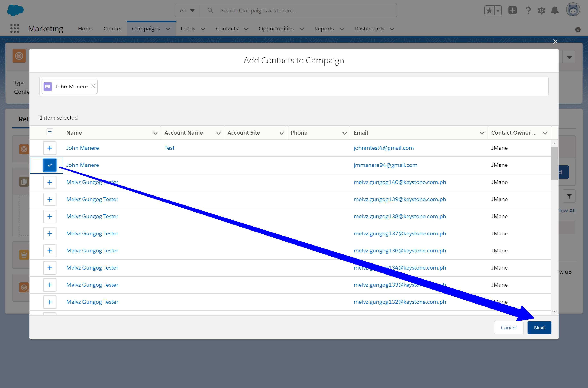This screenshot has height=388, width=588.
Task: Click the filter funnel icon behind dialog
Action: pyautogui.click(x=569, y=196)
